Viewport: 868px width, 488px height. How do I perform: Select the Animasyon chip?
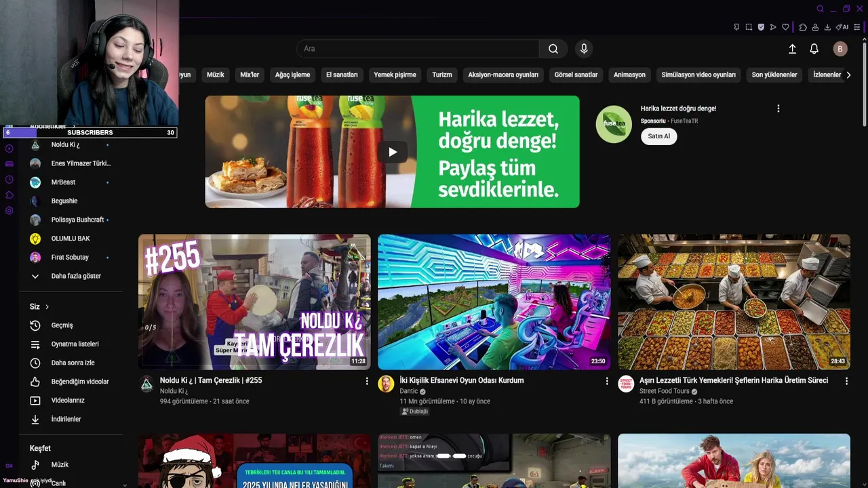pyautogui.click(x=629, y=75)
